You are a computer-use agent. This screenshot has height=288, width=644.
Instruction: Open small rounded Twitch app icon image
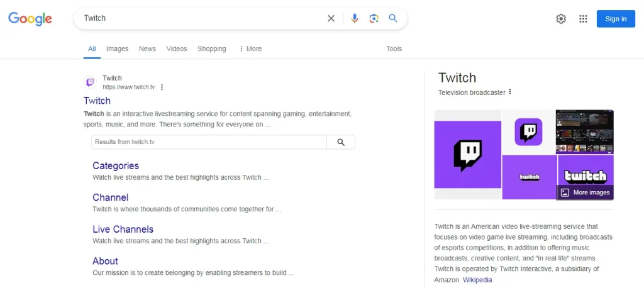coord(528,132)
